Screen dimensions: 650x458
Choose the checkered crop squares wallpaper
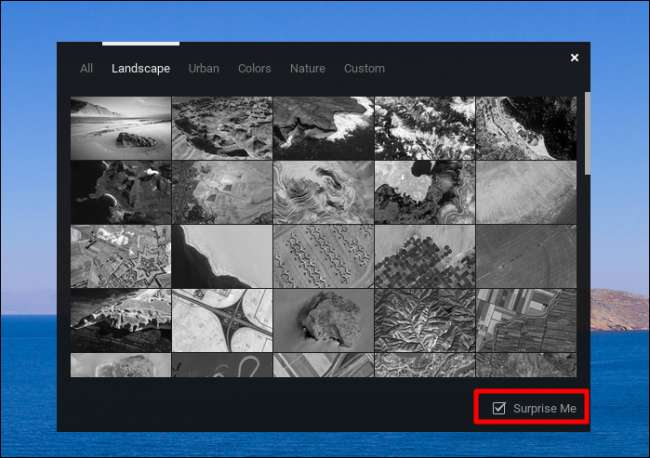(x=424, y=256)
